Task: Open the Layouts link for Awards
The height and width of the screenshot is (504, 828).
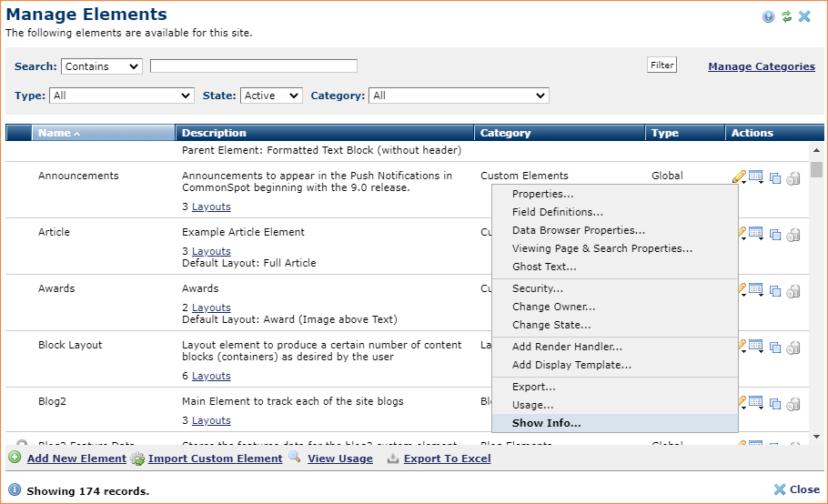Action: coord(211,307)
